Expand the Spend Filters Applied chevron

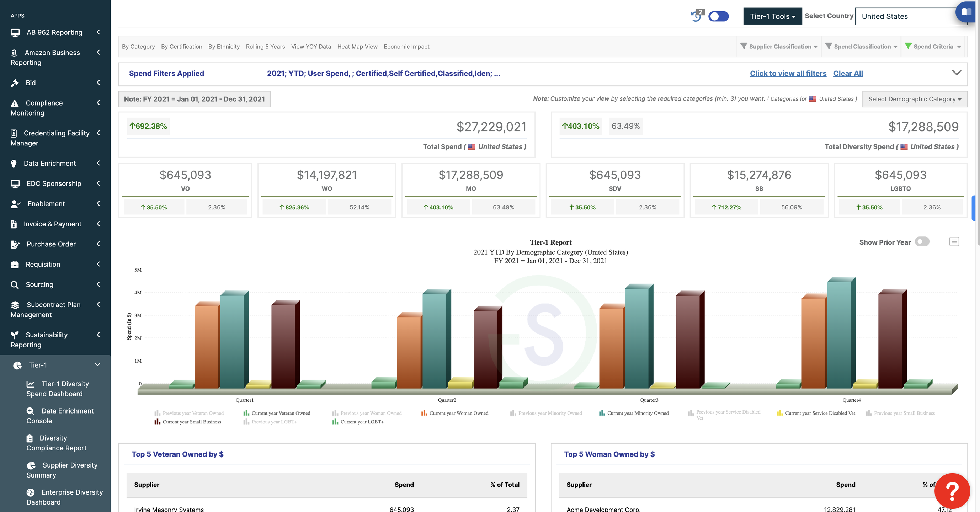[x=957, y=73]
